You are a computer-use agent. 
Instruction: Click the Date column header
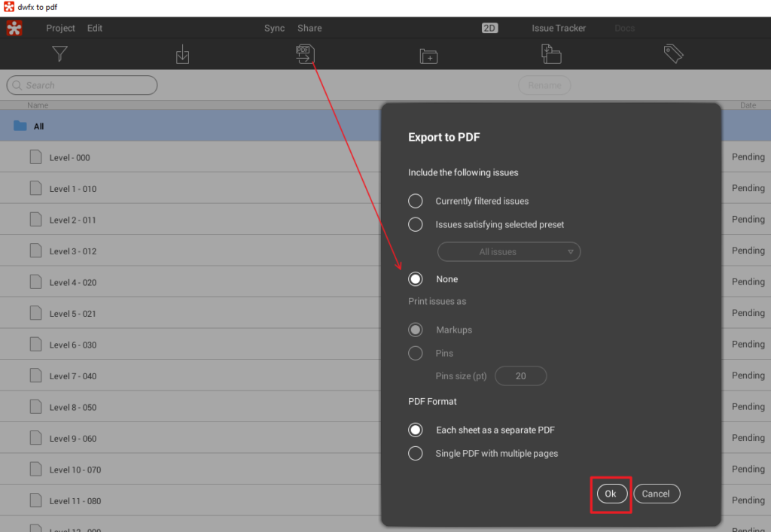pyautogui.click(x=748, y=105)
